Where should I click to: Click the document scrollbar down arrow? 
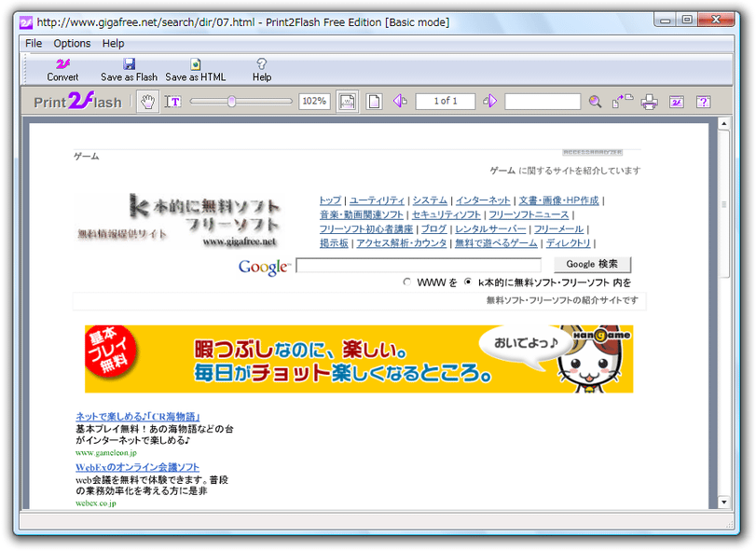[x=723, y=503]
